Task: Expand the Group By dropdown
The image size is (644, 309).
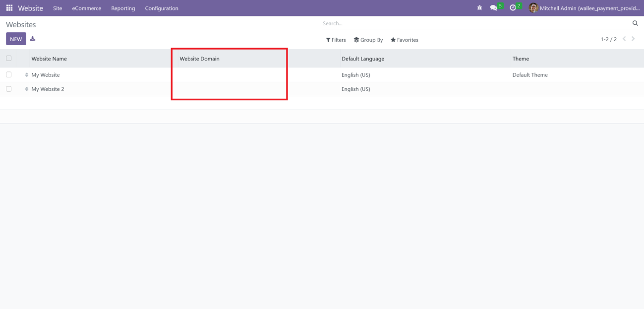Action: click(x=368, y=40)
